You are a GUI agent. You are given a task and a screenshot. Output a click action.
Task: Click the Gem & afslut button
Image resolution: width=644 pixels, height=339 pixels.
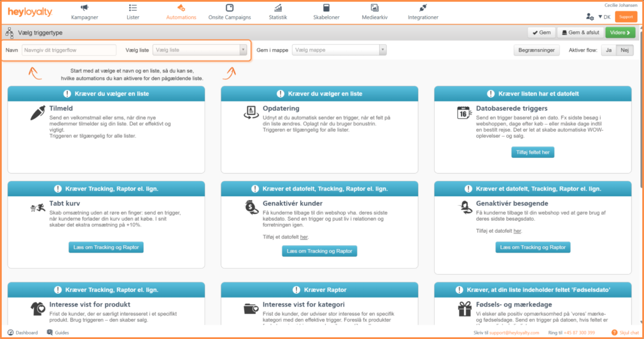coord(580,32)
